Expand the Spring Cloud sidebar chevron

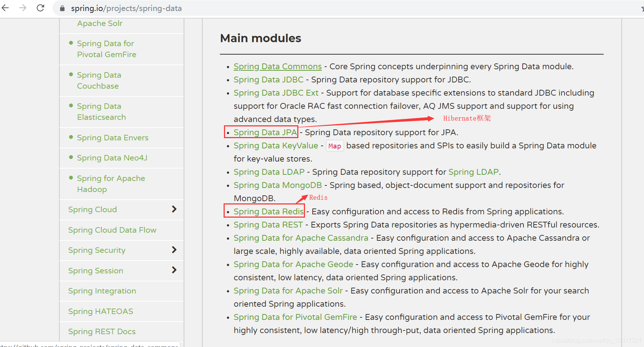tap(174, 209)
